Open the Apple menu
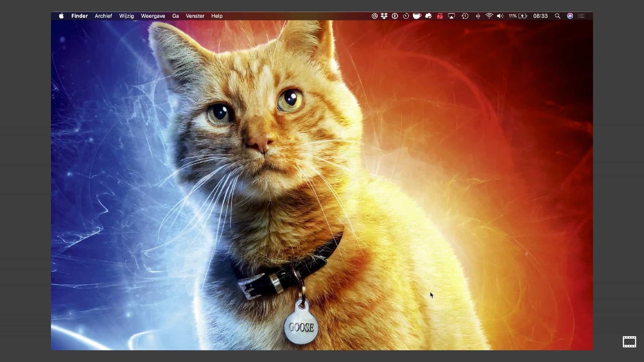644x362 pixels. (x=61, y=16)
